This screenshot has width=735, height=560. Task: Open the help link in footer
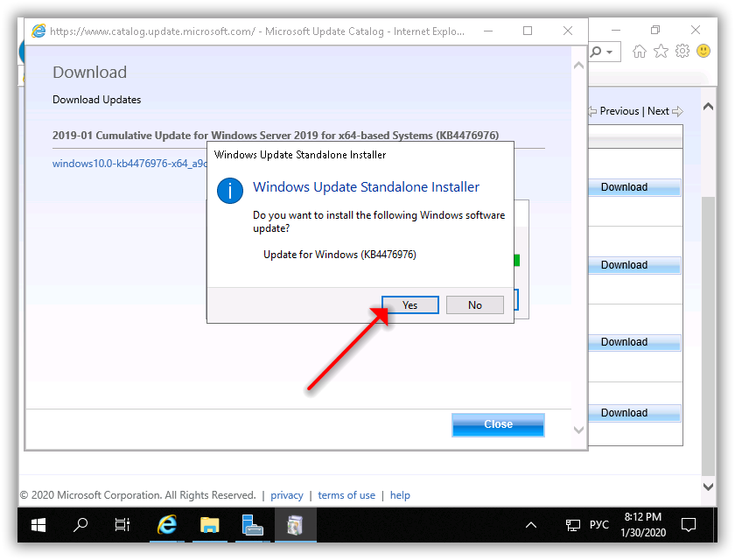pyautogui.click(x=400, y=495)
